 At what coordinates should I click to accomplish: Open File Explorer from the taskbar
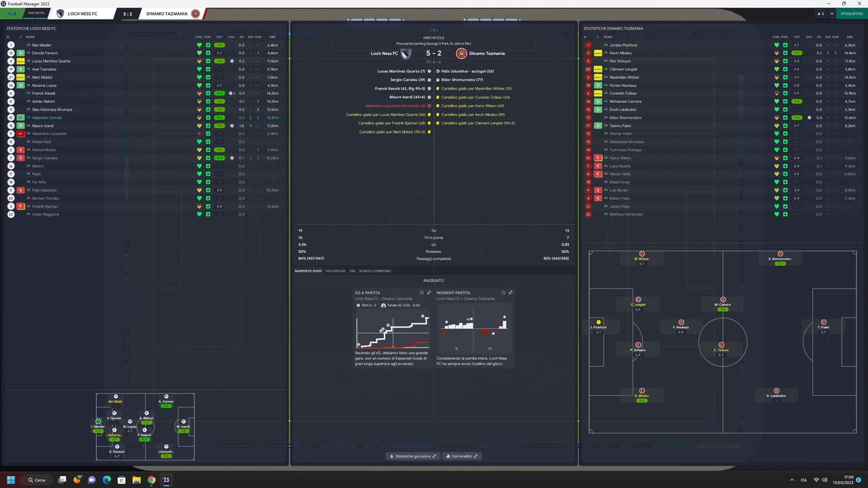136,480
